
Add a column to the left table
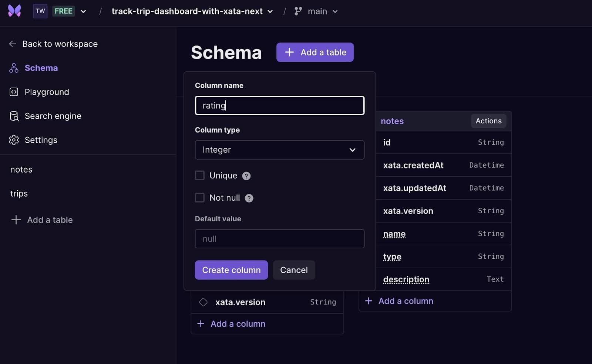232,324
